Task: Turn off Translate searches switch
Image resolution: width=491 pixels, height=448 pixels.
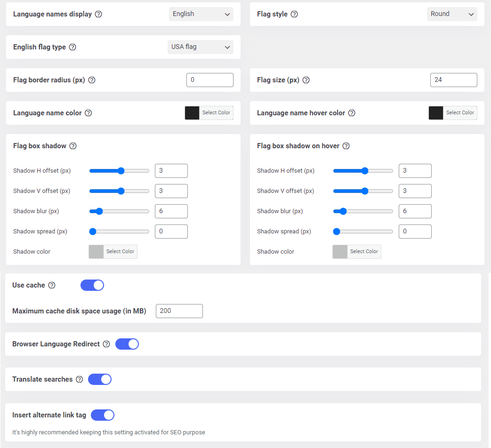Action: point(100,379)
